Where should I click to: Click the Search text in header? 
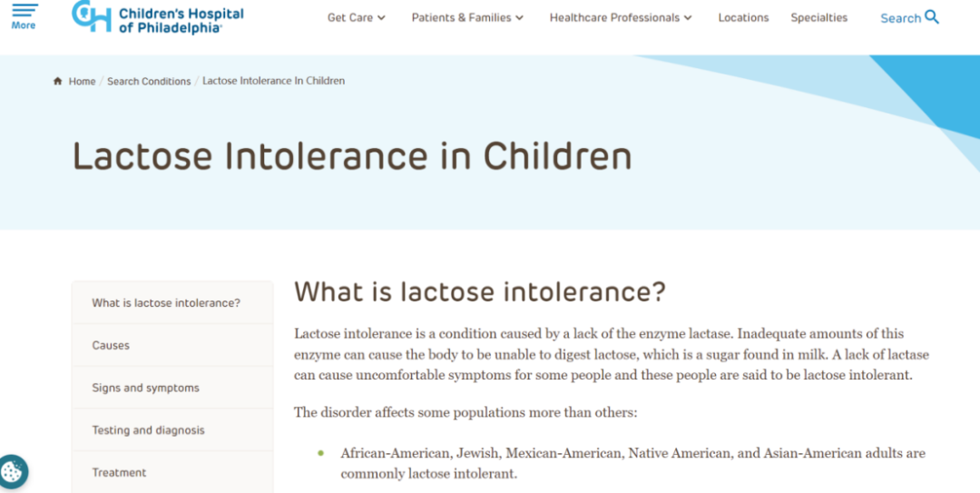pos(900,18)
